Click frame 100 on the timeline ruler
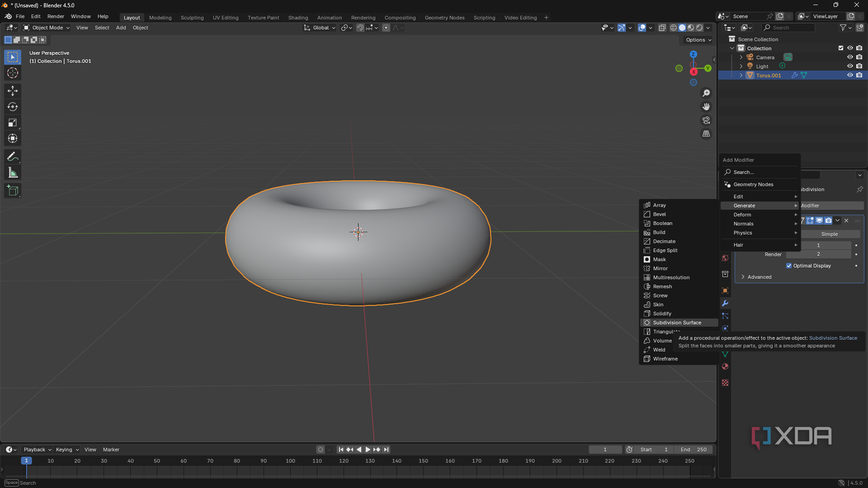Viewport: 868px width, 488px height. pos(290,461)
